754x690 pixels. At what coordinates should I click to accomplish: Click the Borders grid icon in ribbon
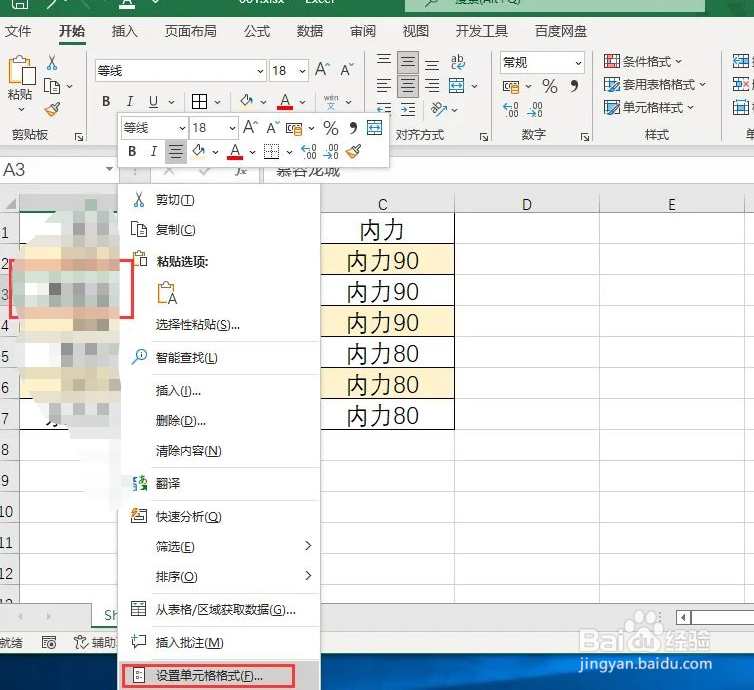coord(199,101)
